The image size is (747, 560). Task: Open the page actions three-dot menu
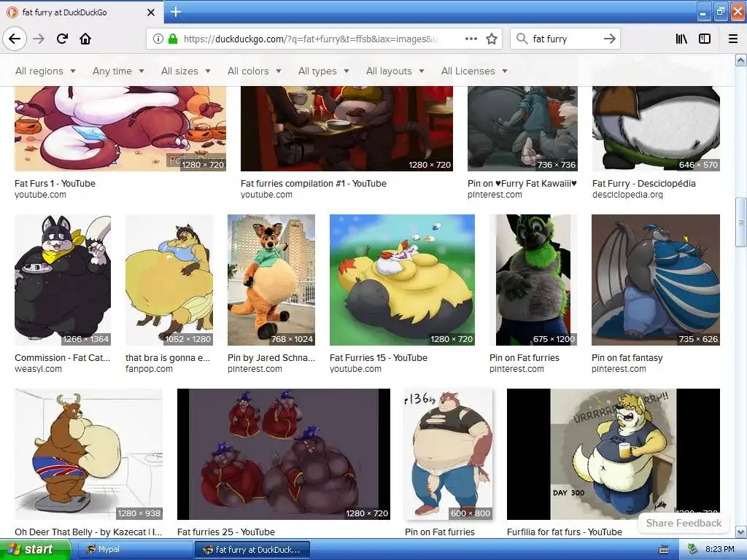(x=471, y=39)
